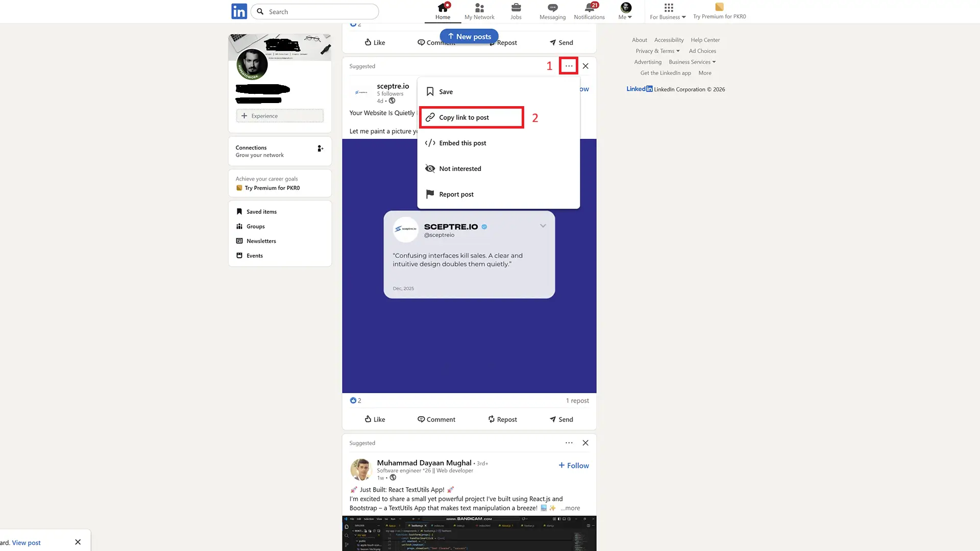980x551 pixels.
Task: Select Copy link to post
Action: click(472, 117)
